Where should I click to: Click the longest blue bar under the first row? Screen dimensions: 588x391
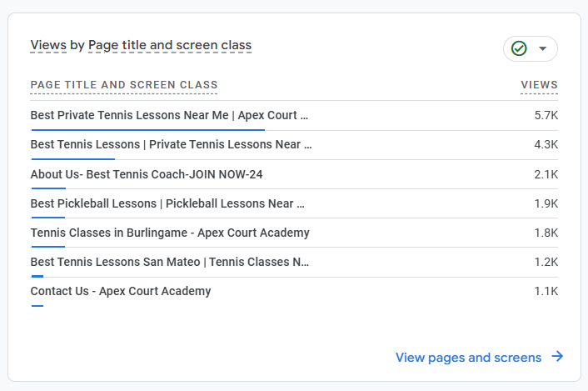147,129
